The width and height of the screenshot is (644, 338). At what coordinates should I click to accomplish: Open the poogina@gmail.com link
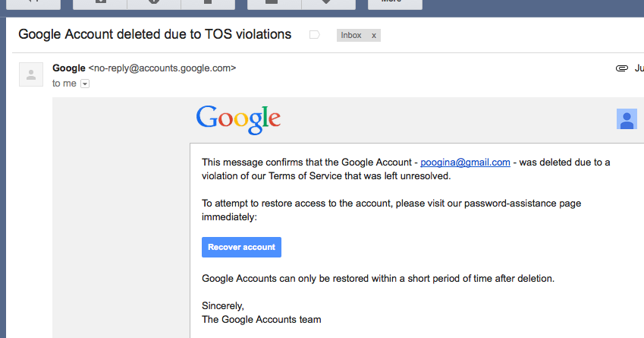click(465, 162)
